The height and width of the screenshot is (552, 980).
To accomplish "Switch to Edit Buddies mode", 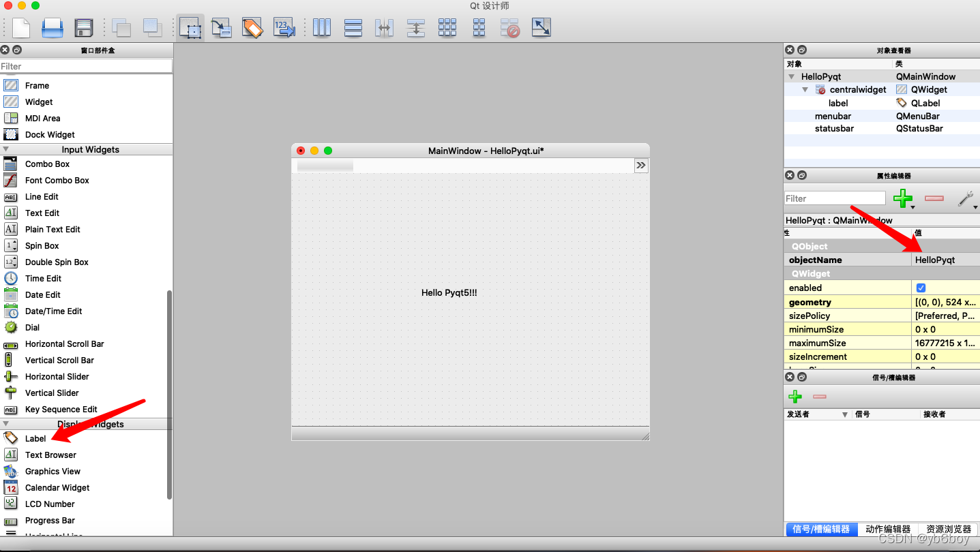I will pyautogui.click(x=252, y=27).
